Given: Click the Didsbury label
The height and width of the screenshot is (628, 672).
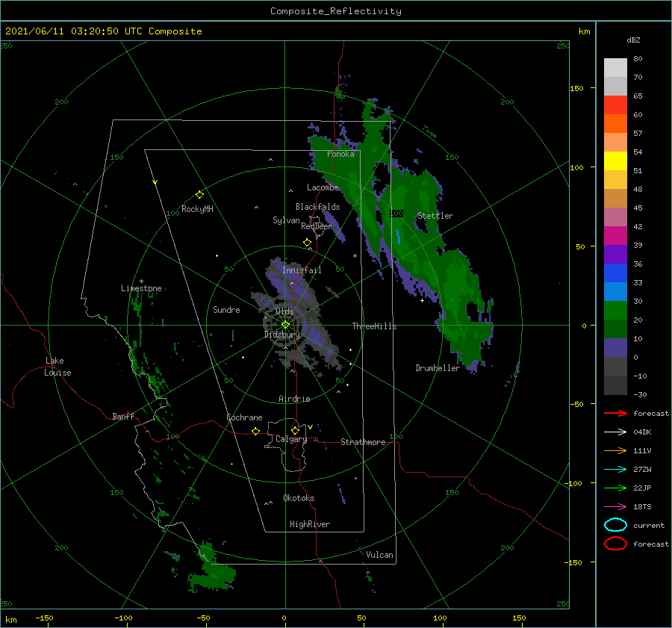Looking at the screenshot, I should click(x=281, y=335).
